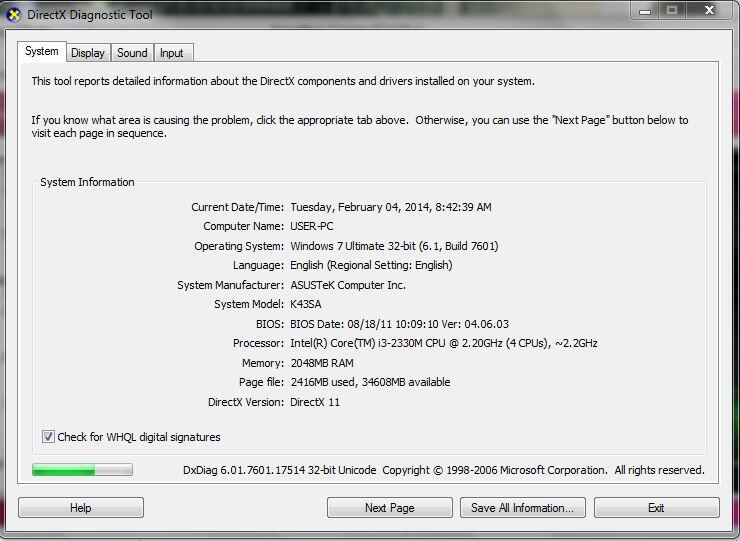
Task: Click the 'System Information' group heading
Action: (x=87, y=182)
